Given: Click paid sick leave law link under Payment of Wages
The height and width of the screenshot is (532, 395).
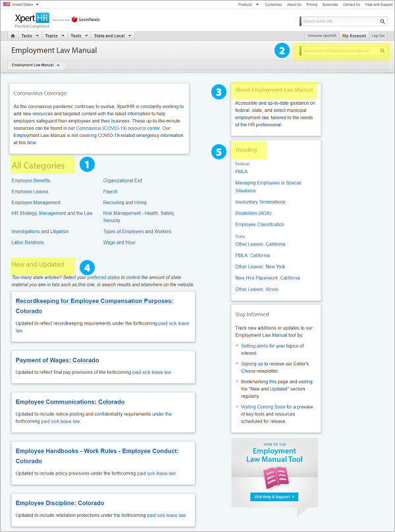Looking at the screenshot, I should coord(151,372).
